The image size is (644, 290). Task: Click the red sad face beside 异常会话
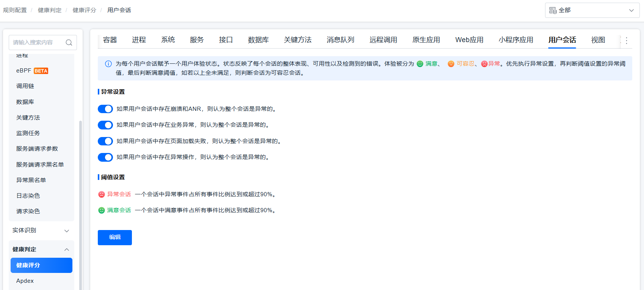(102, 194)
